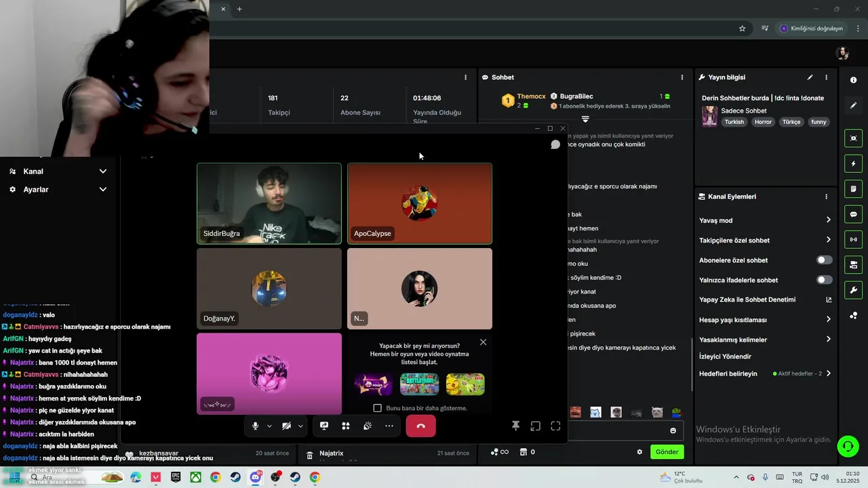Open Yayın bilgisi panel three-dot menu
This screenshot has height=488, width=868.
[x=826, y=77]
